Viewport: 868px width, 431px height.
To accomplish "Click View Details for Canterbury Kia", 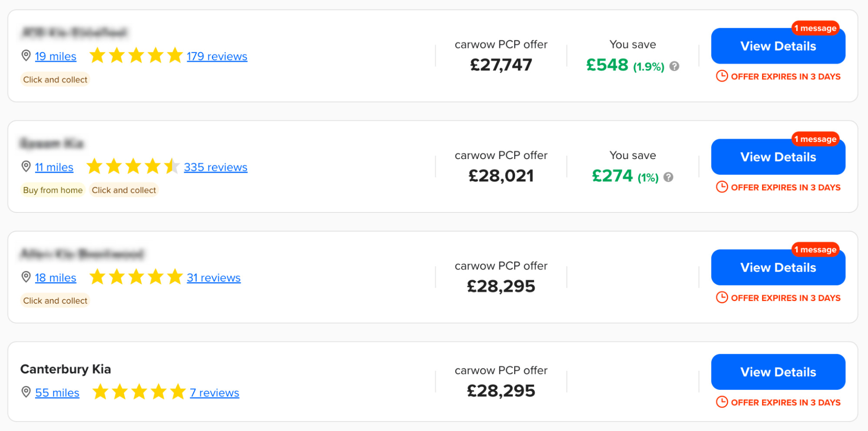I will (x=778, y=372).
